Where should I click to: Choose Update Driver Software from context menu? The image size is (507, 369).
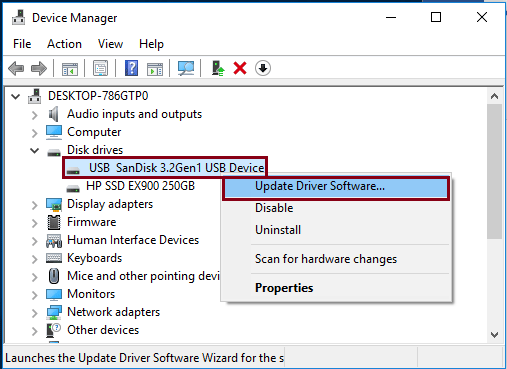click(336, 187)
